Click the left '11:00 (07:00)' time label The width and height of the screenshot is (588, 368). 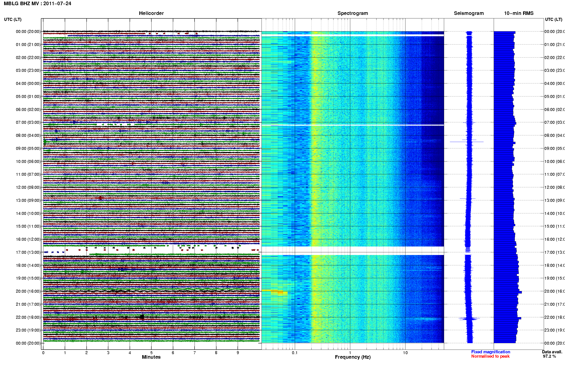click(28, 174)
